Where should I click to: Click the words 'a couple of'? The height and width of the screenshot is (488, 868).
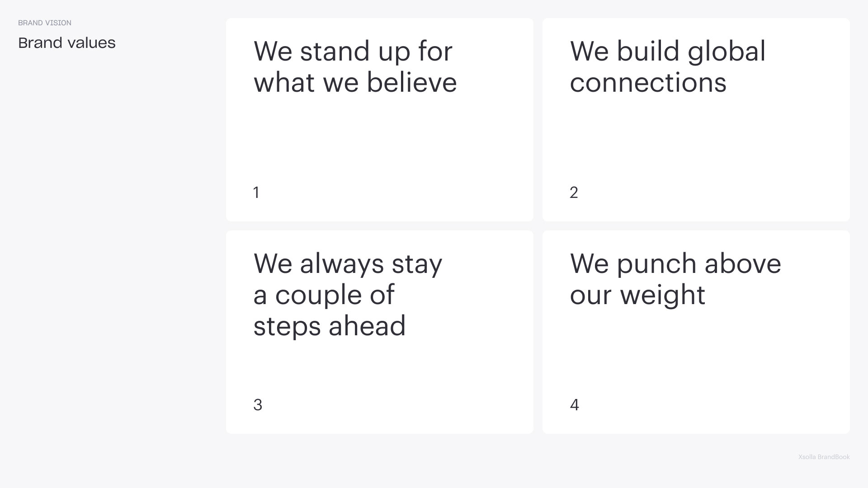(324, 295)
